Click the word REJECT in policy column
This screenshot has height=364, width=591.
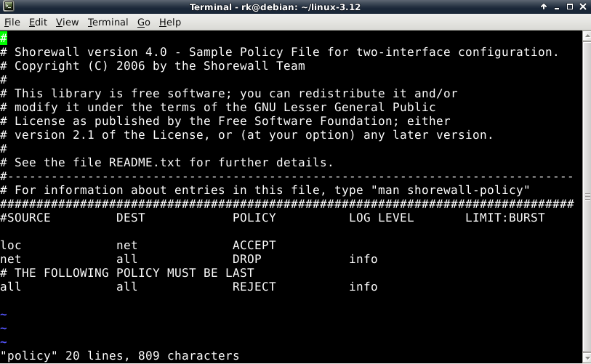254,287
